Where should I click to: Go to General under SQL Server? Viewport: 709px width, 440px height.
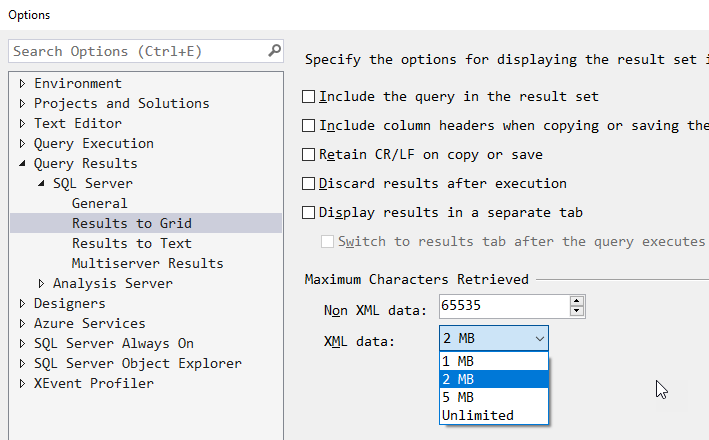(99, 203)
